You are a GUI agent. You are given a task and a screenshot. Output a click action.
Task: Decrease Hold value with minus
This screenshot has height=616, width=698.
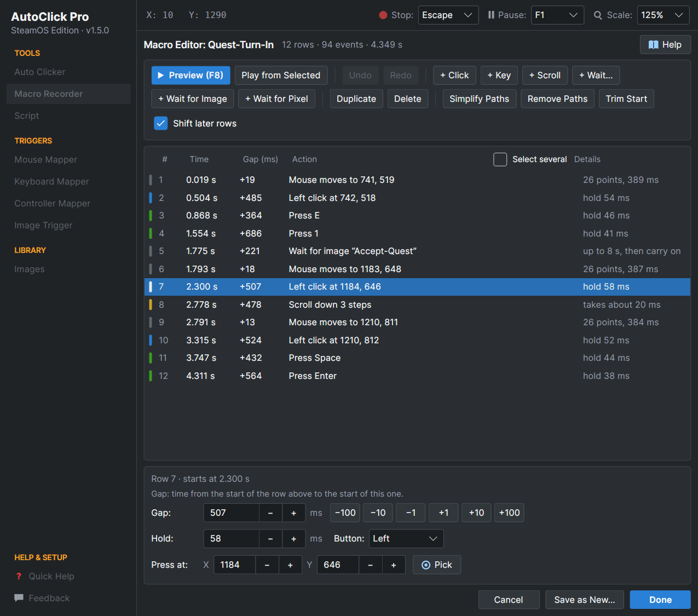click(270, 539)
